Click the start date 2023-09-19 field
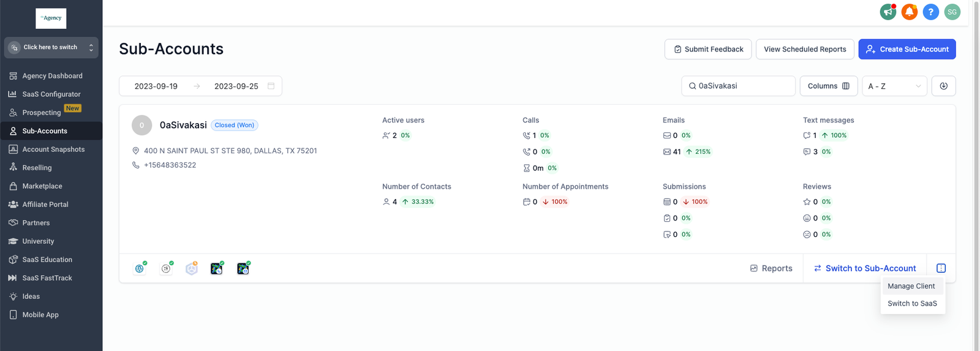 coord(156,86)
